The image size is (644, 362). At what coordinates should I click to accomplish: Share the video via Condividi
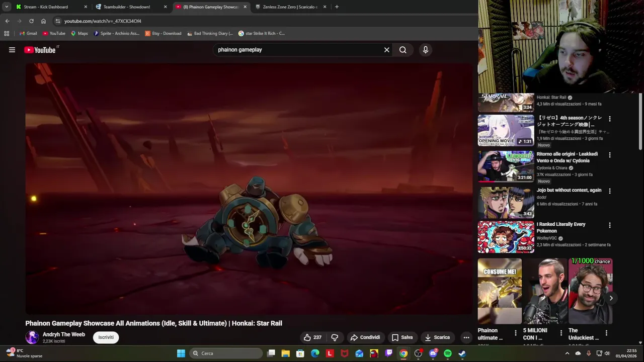coord(365,337)
